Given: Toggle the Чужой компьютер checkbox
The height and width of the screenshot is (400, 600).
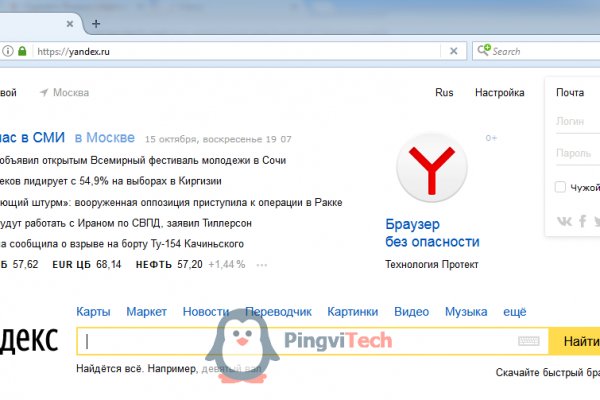Looking at the screenshot, I should [560, 187].
